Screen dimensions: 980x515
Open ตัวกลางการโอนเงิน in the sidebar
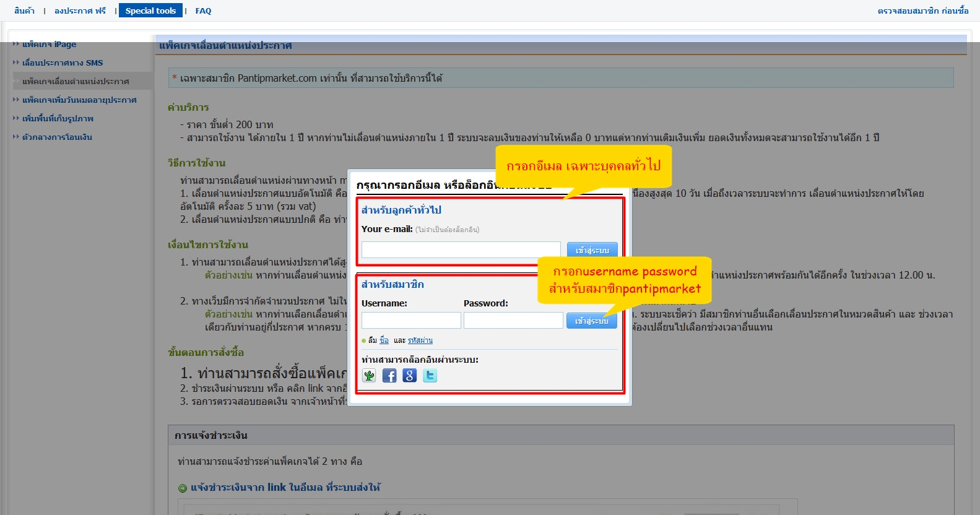click(57, 137)
